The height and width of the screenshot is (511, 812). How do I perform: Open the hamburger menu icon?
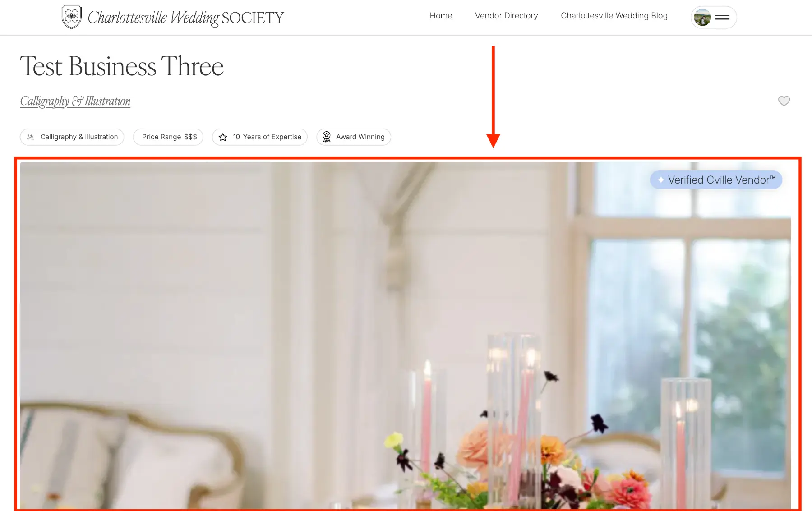point(722,18)
